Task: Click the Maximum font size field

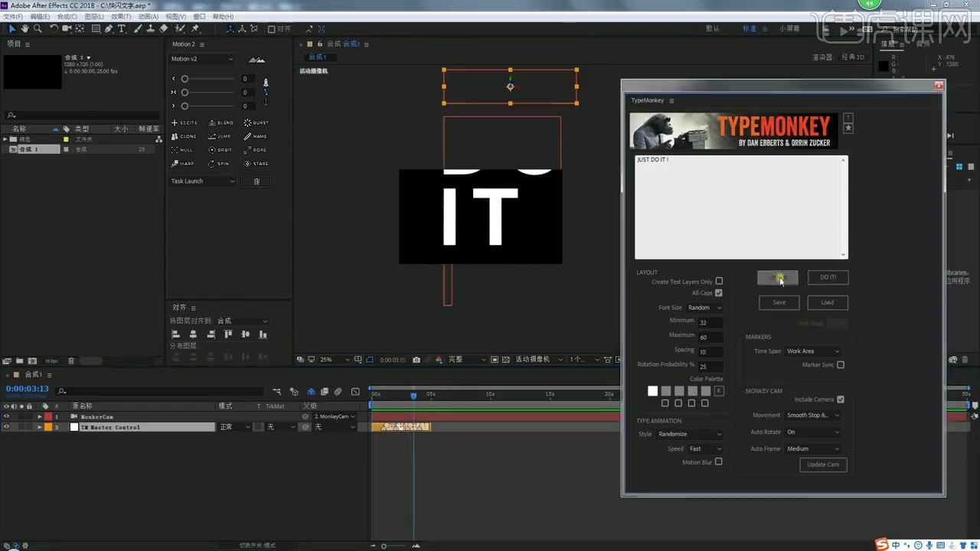Action: point(710,337)
